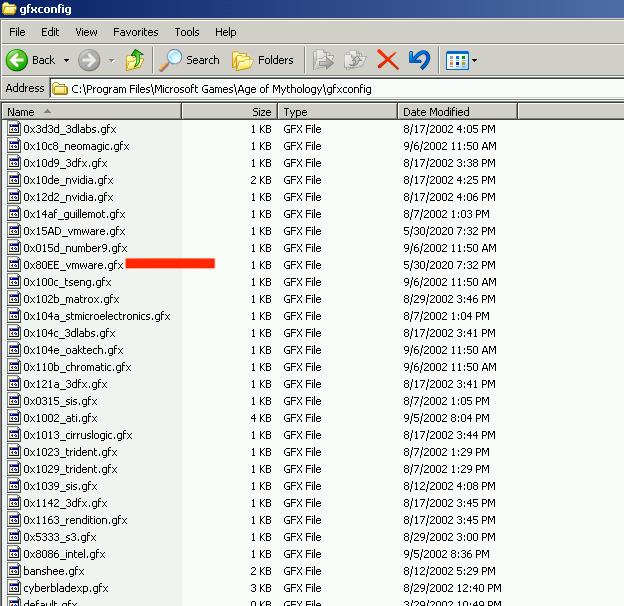Expand the Forward history dropdown arrow
624x606 pixels.
[x=111, y=61]
